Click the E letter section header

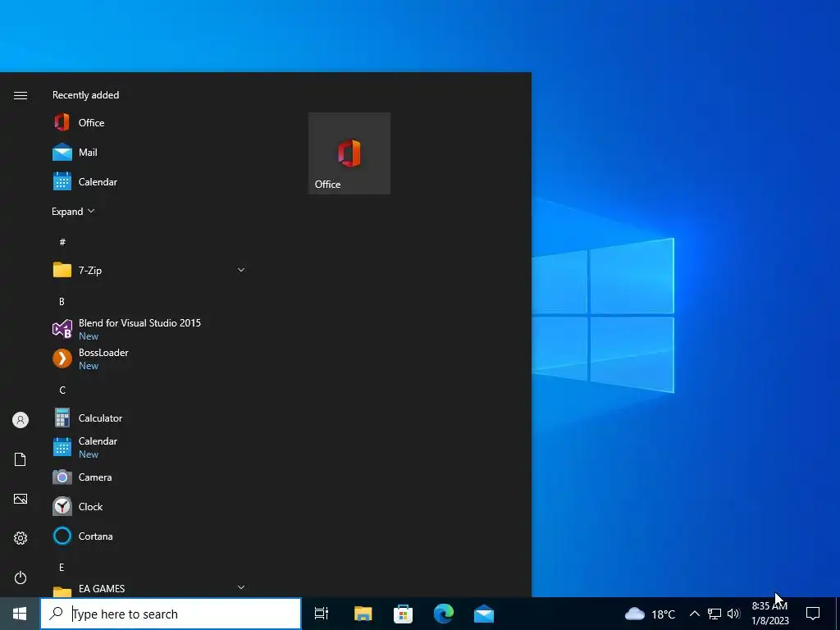click(62, 568)
